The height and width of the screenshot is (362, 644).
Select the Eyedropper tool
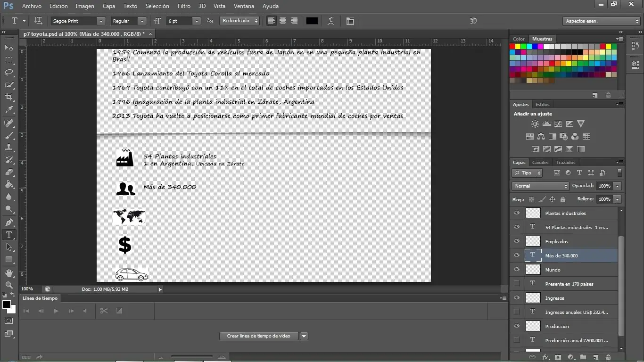(9, 110)
